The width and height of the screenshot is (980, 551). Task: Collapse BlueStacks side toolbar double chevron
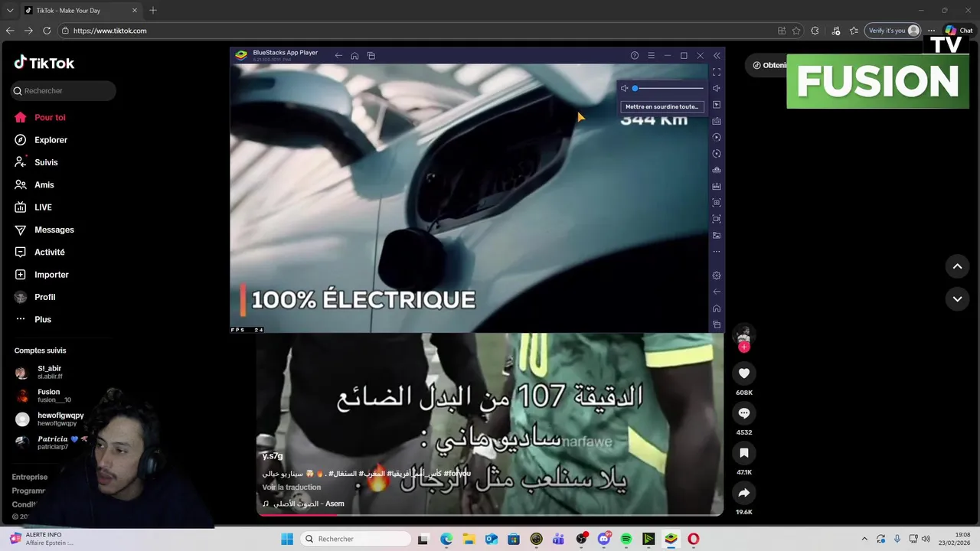[x=717, y=56]
